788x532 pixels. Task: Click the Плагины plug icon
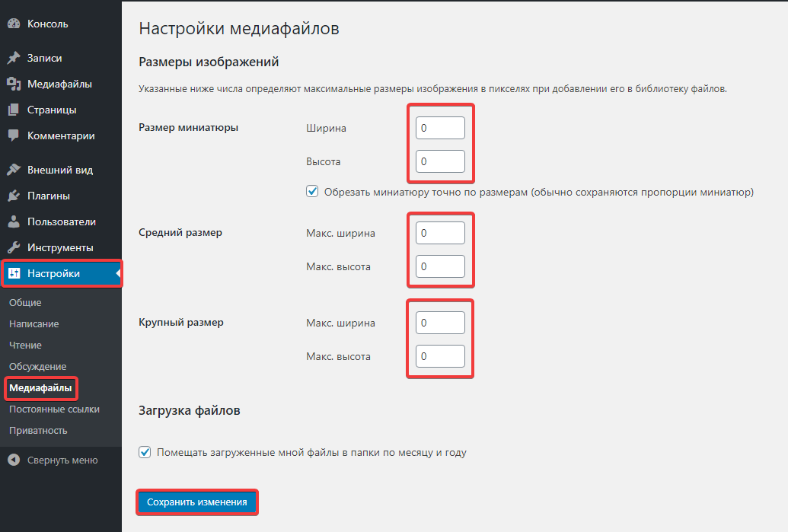14,196
